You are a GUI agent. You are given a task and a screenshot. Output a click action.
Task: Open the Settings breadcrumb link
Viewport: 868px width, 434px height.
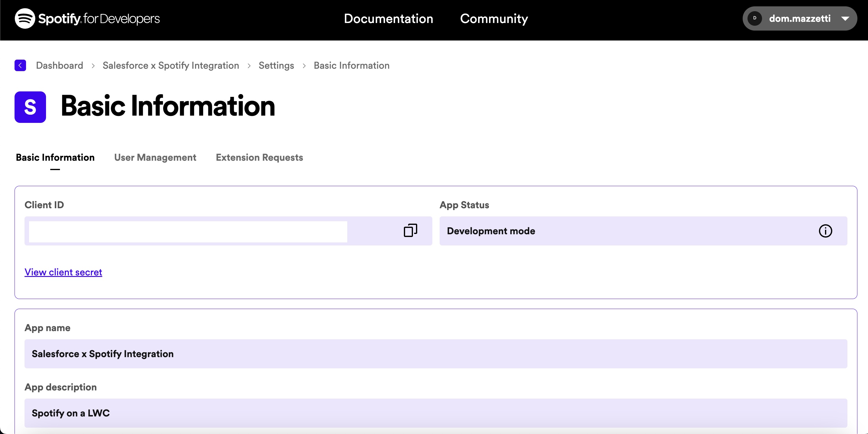click(x=276, y=65)
